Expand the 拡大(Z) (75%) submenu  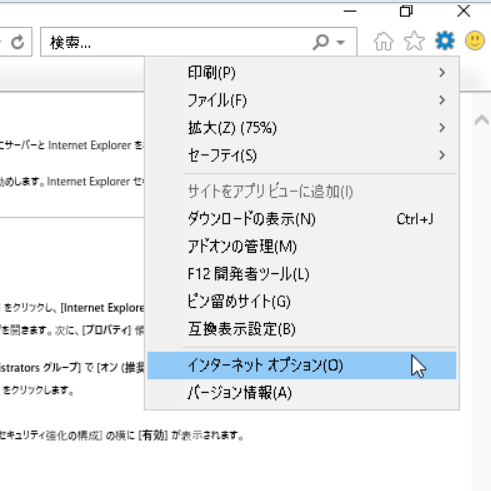[302, 128]
